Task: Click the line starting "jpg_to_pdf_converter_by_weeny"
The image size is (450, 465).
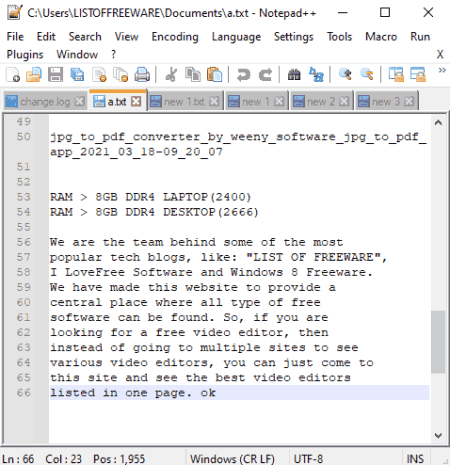Action: 238,137
